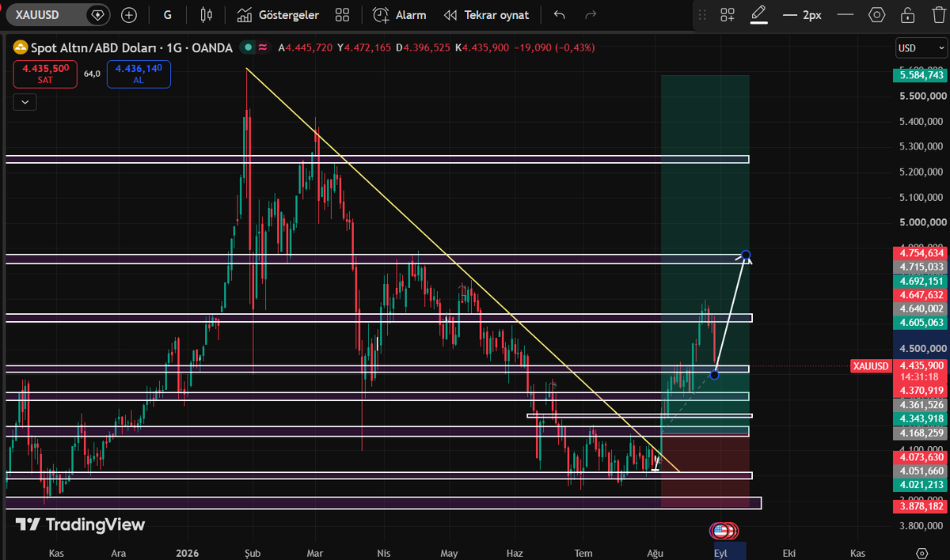Pick the pencil line color tool
The width and height of the screenshot is (950, 560).
pos(758,15)
